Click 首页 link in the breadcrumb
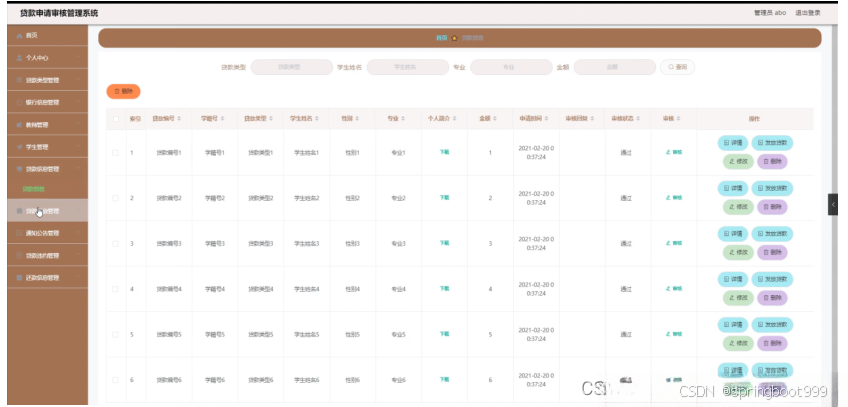Viewport: 848px width, 407px height. point(442,38)
